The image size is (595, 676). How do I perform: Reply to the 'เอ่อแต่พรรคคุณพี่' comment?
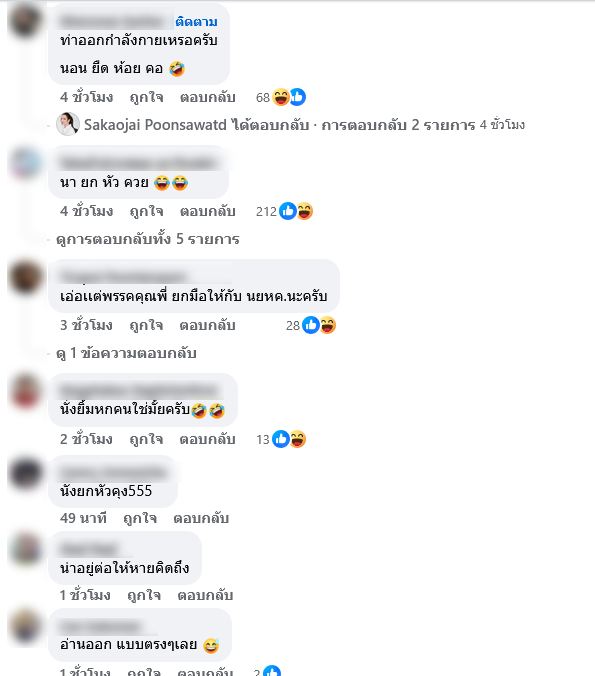[x=207, y=325]
